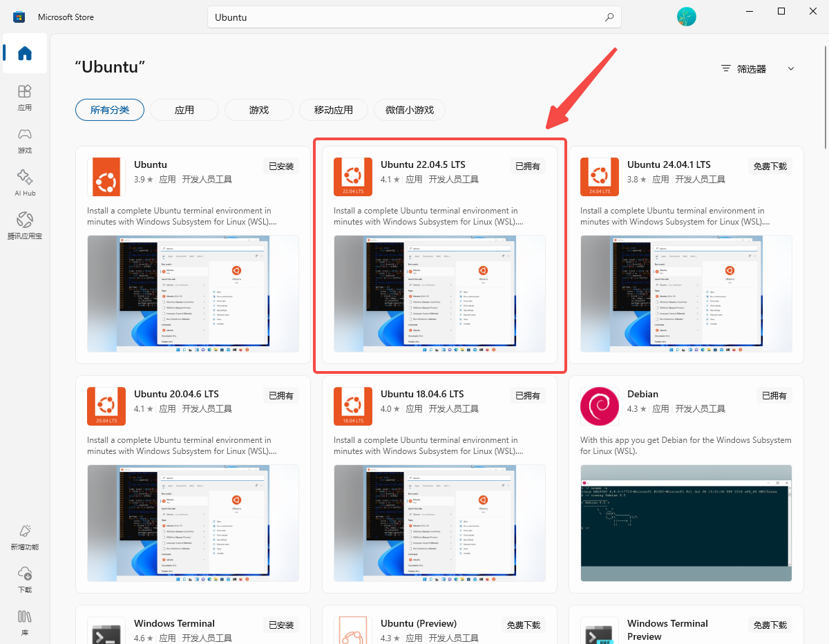This screenshot has width=829, height=644.
Task: Open the 应用 (Apps) sidebar section
Action: 25,97
